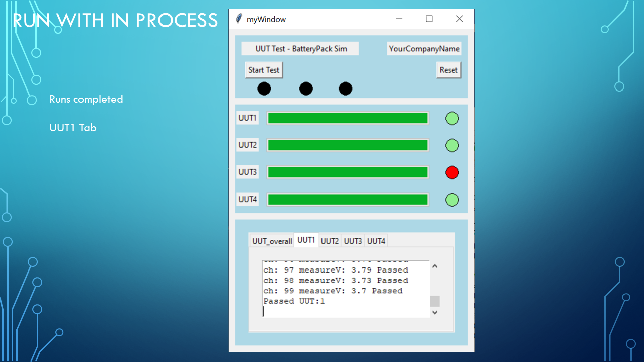Open the UUT2 tab
The image size is (644, 362).
330,241
